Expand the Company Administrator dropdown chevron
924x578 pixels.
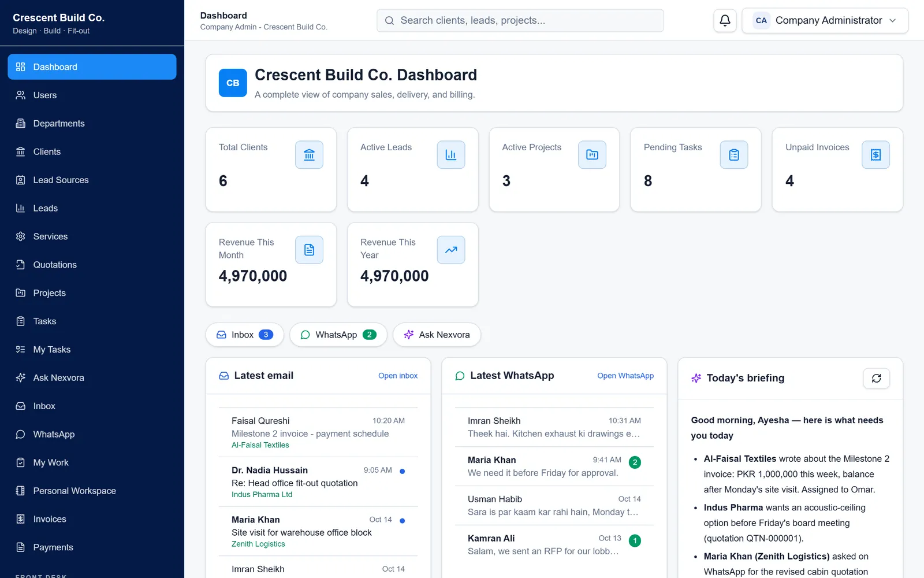(893, 21)
